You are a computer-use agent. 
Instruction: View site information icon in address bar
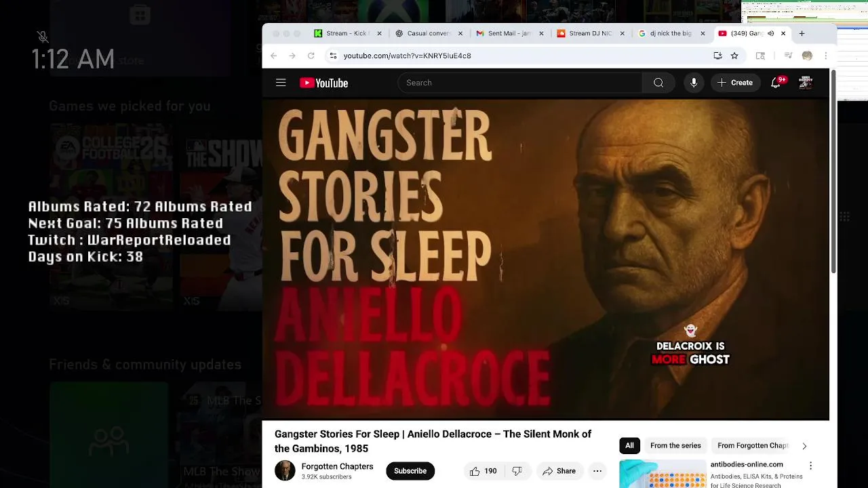333,56
